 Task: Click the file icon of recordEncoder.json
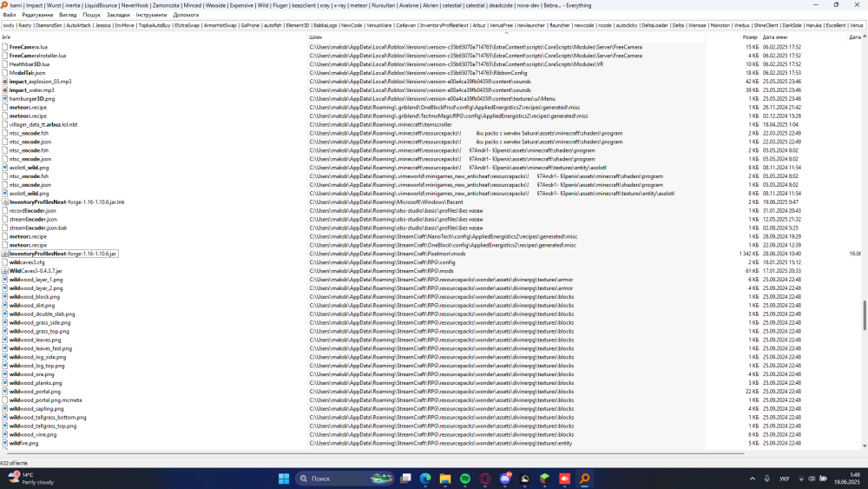tap(5, 210)
